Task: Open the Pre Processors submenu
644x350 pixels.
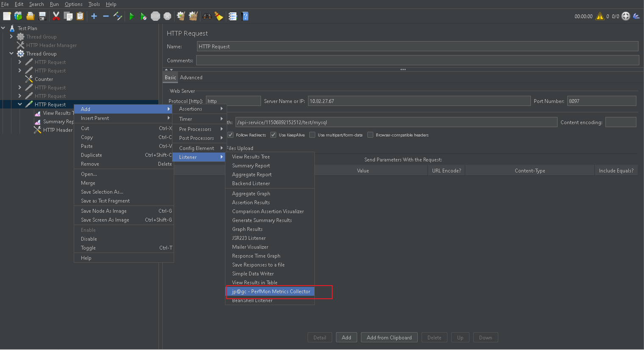Action: pos(200,129)
